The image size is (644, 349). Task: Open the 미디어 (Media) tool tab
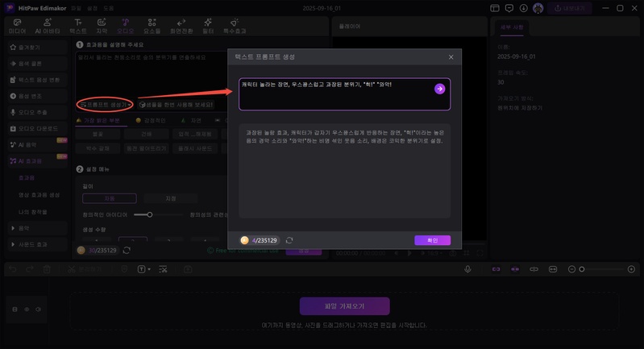[x=17, y=27]
